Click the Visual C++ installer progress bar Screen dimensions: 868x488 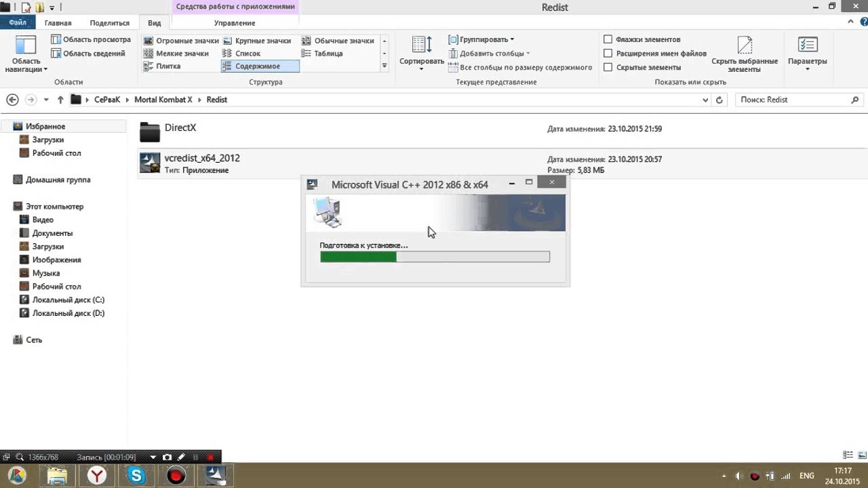pos(435,257)
